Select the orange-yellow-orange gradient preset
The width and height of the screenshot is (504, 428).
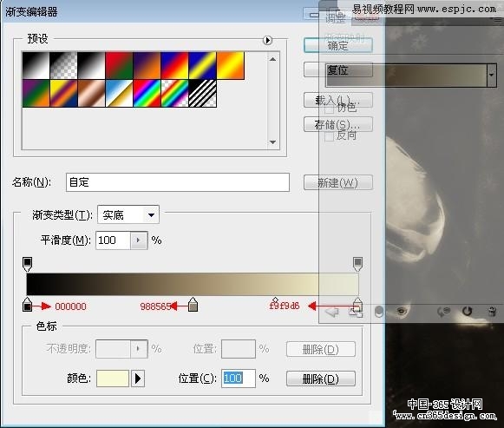[x=230, y=65]
